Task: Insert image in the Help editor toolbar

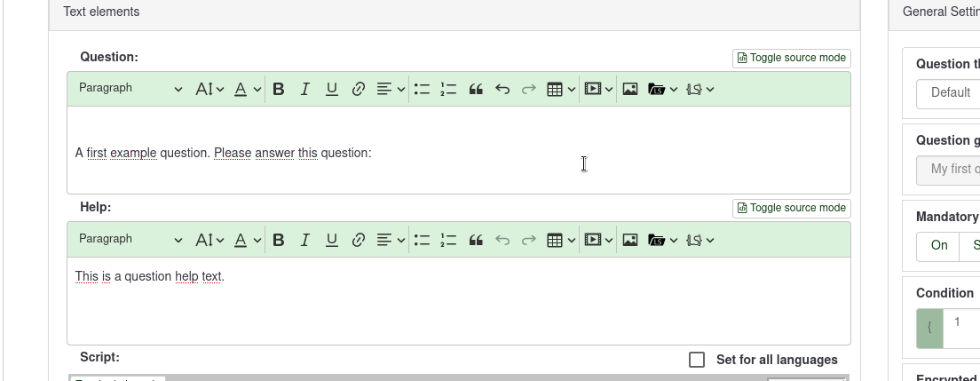Action: pyautogui.click(x=630, y=240)
